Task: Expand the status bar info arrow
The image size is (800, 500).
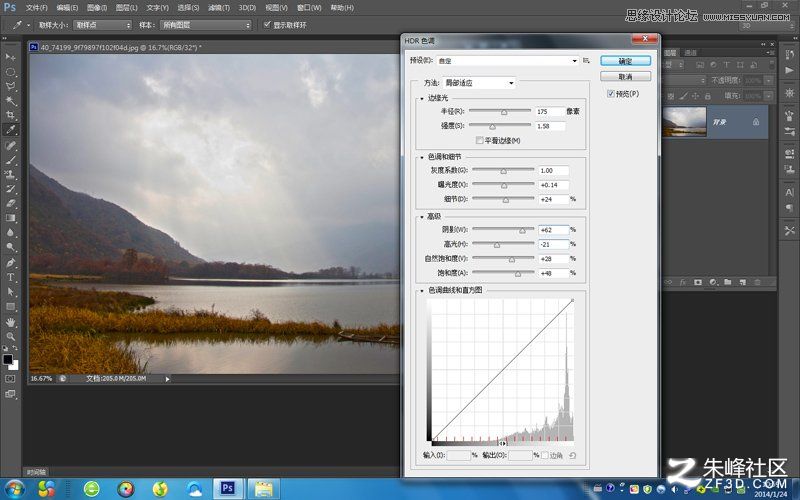Action: point(167,379)
